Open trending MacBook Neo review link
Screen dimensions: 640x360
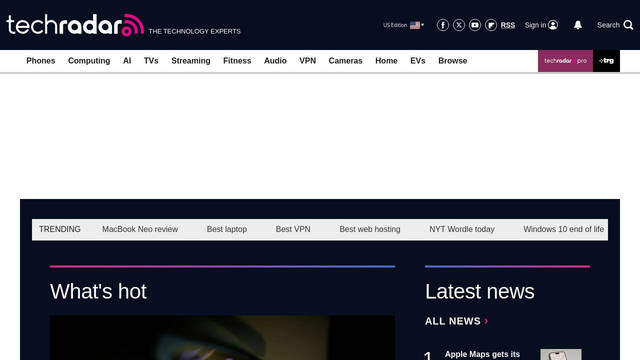[x=140, y=229]
